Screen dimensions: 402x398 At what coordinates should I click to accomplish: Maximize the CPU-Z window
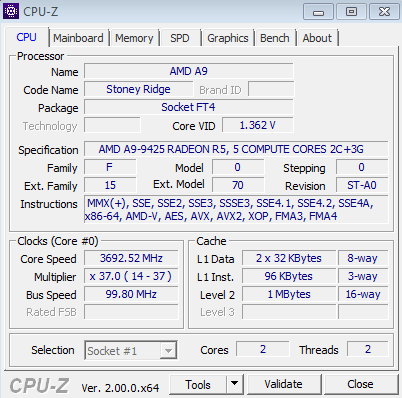[351, 12]
